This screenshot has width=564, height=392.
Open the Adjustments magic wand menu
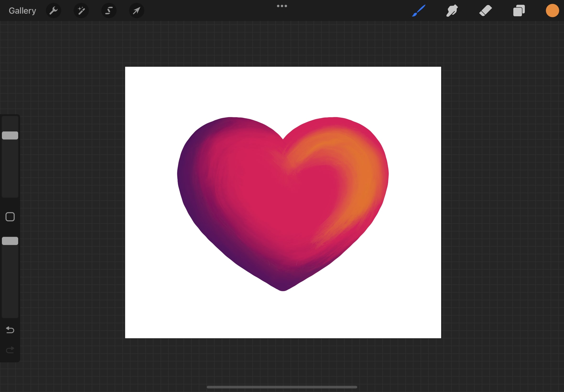pos(81,11)
